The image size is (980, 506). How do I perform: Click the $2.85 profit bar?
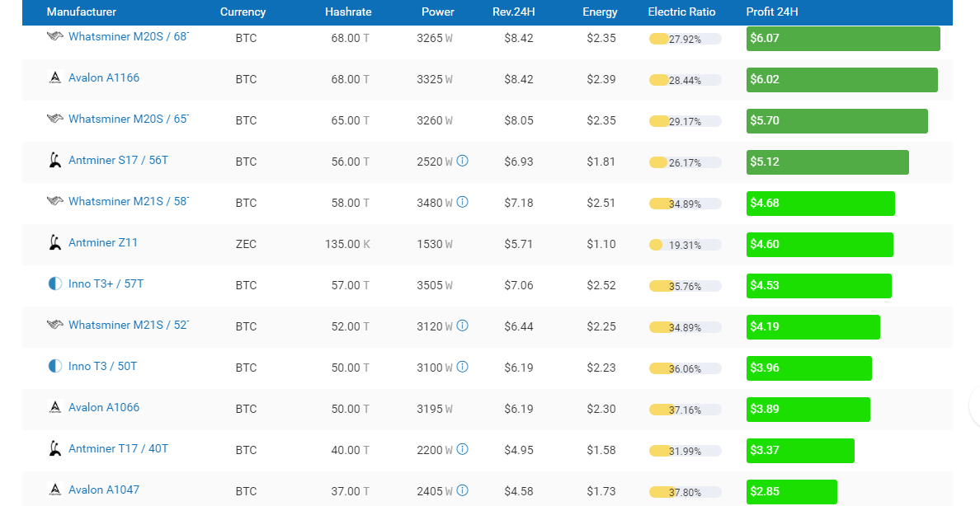(791, 492)
